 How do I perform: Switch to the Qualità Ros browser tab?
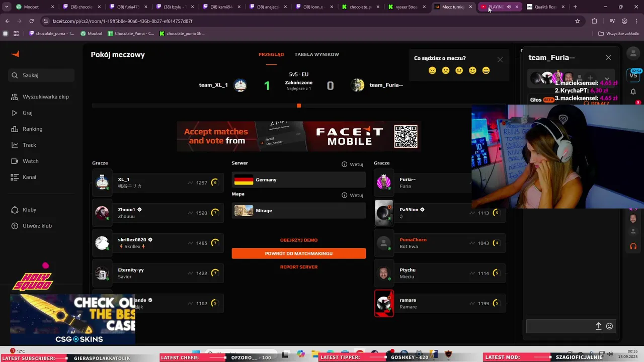pos(546,7)
